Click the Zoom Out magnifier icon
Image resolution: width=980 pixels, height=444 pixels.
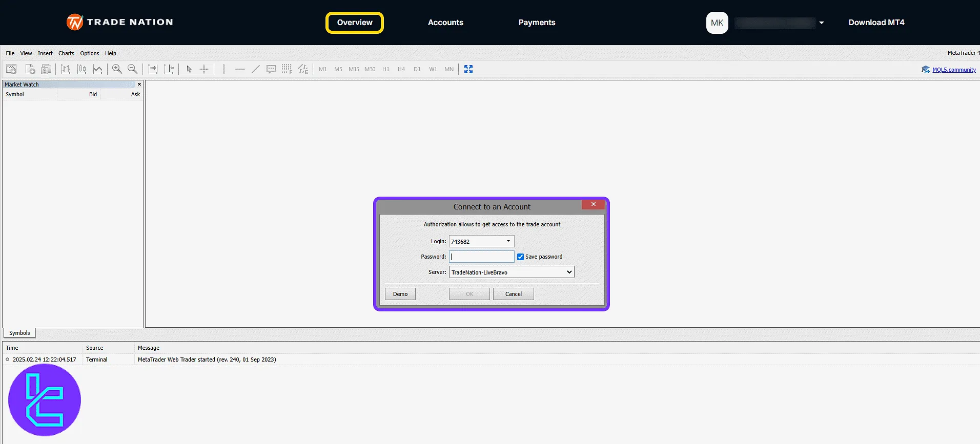[x=132, y=69]
